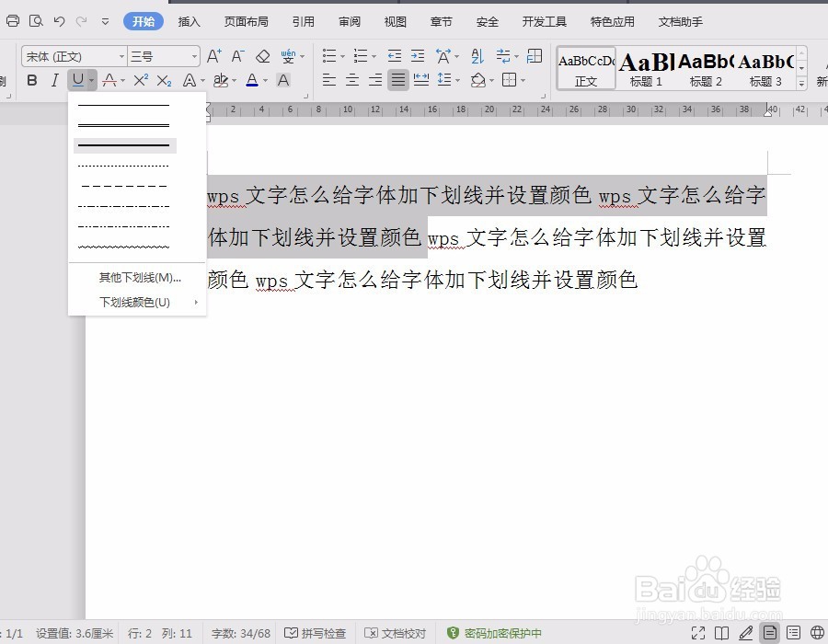
Task: Click 文档校对 in status bar
Action: click(x=395, y=633)
